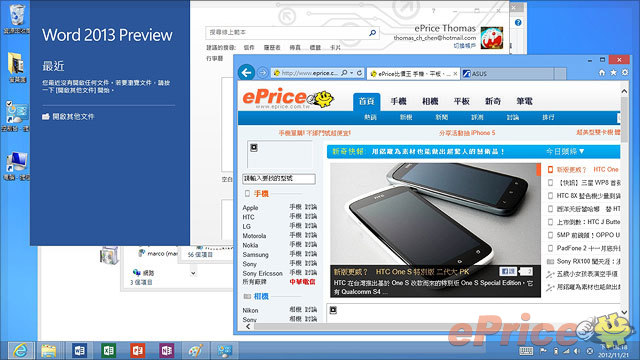Click the 履歷表 suggested search in Word

tap(272, 48)
